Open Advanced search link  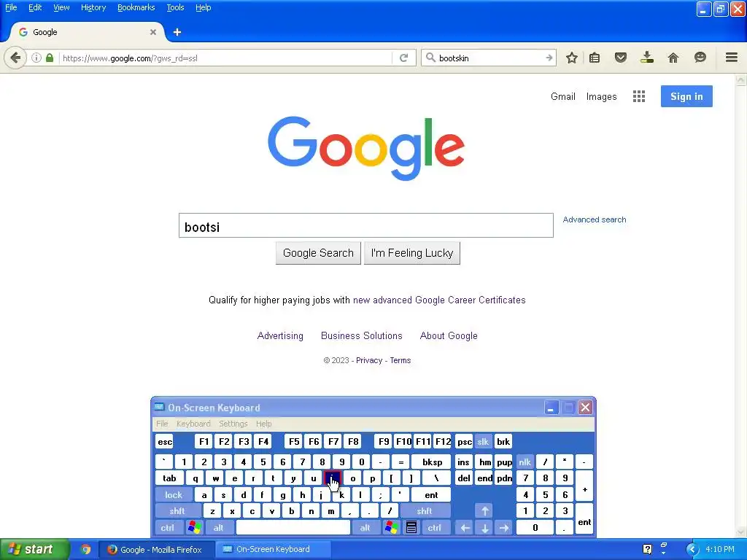tap(595, 219)
